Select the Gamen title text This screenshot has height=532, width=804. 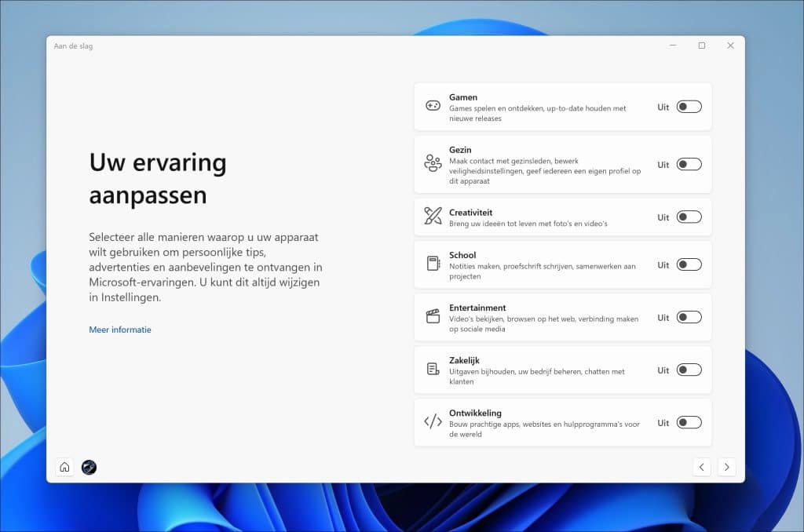(x=463, y=97)
